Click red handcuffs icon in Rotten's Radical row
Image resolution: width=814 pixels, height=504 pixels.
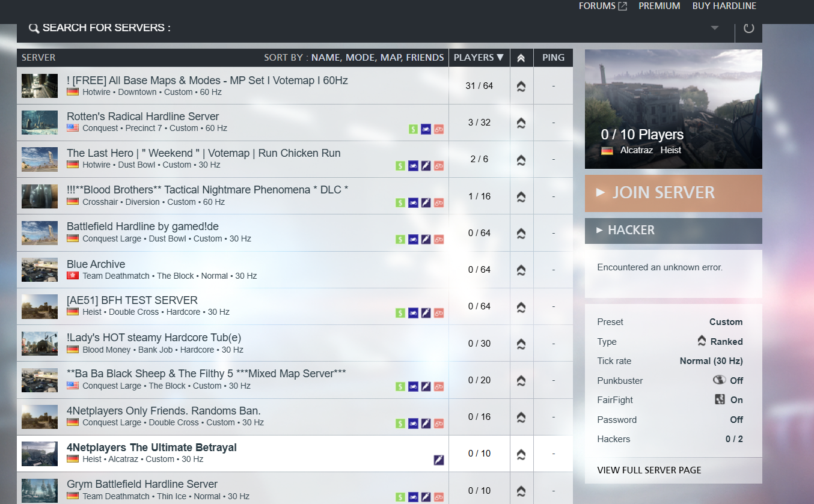coord(439,129)
